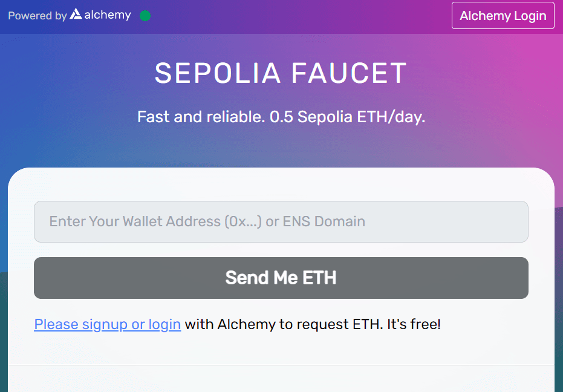This screenshot has width=563, height=392.
Task: Click the 0.5 Sepolia ETH/day tagline
Action: tap(281, 116)
